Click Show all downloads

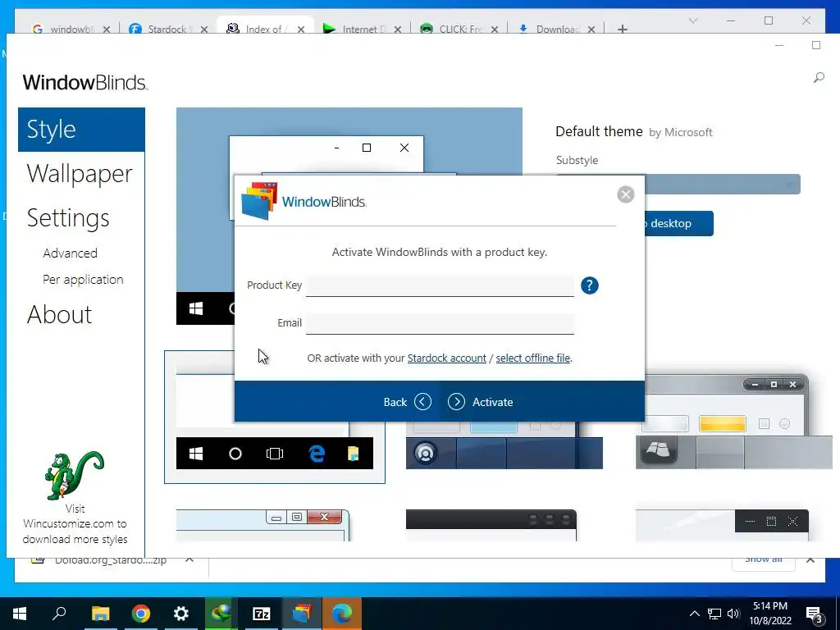[x=764, y=559]
